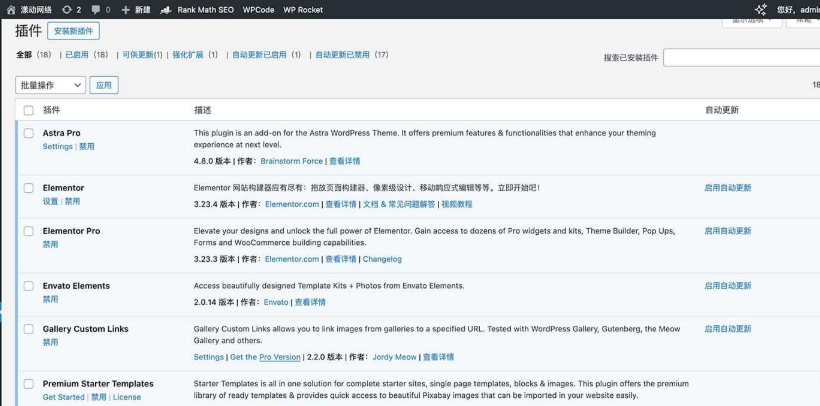Click into the 搜索已安装插件 search field

point(742,58)
